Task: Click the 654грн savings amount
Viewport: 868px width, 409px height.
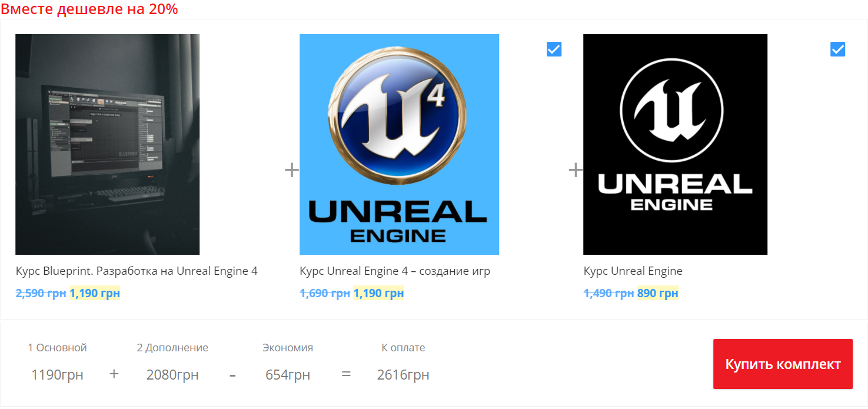Action: coord(288,375)
